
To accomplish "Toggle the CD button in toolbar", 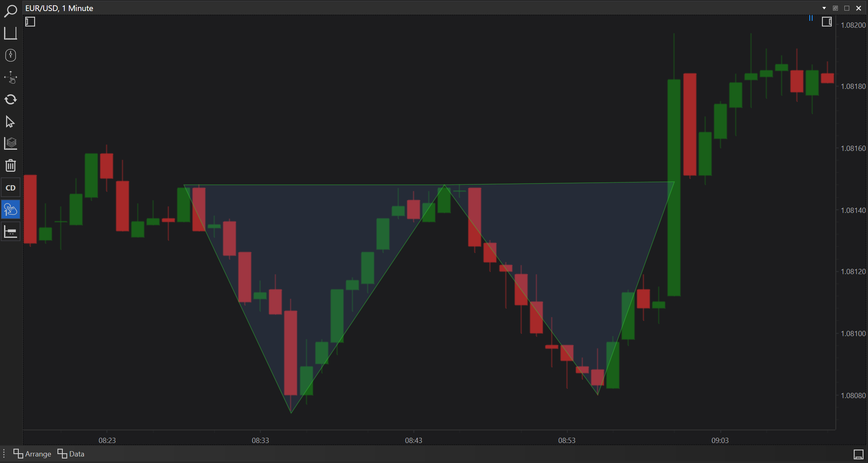I will [x=10, y=188].
